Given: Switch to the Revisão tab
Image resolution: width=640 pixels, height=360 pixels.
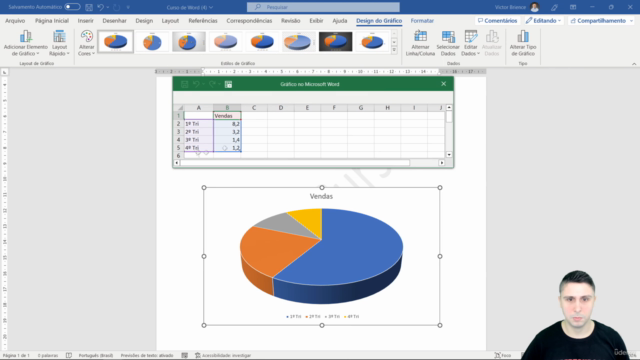Looking at the screenshot, I should point(291,21).
